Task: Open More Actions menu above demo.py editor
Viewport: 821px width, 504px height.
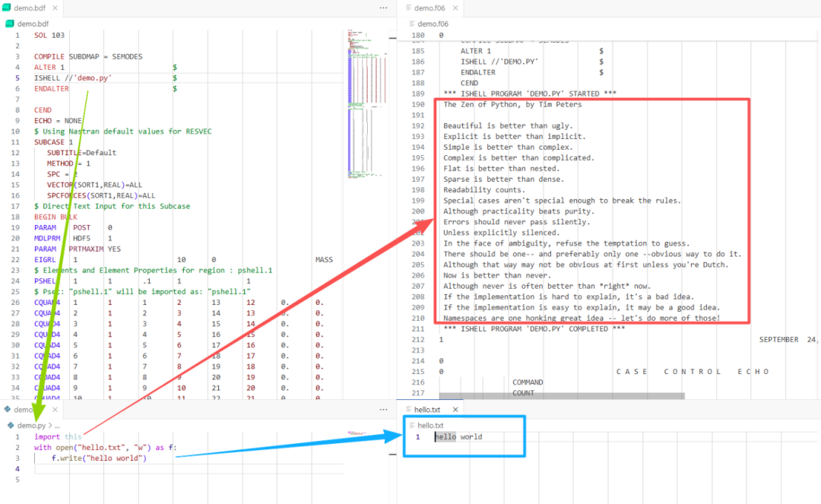Action: point(383,409)
